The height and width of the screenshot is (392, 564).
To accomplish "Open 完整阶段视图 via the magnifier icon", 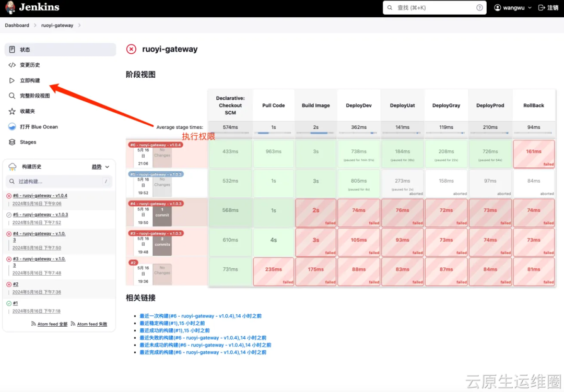I will tap(11, 96).
